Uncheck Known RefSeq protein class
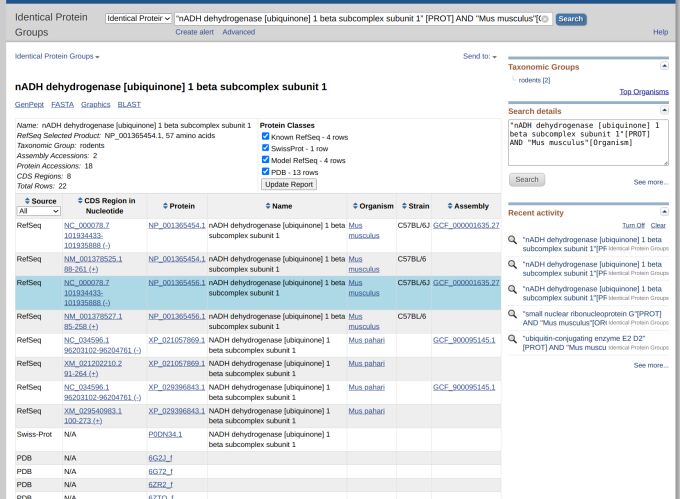 click(x=266, y=136)
